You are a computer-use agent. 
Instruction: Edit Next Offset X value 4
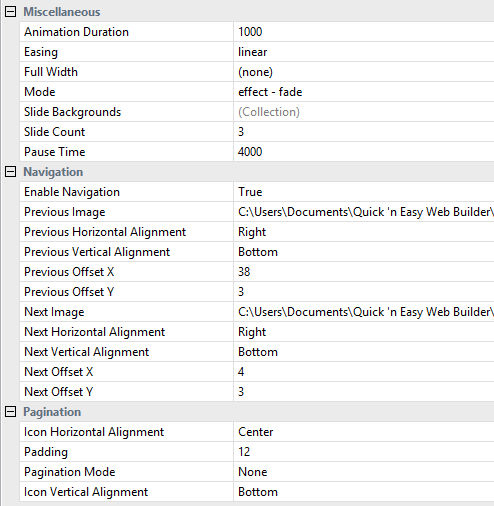click(x=364, y=372)
